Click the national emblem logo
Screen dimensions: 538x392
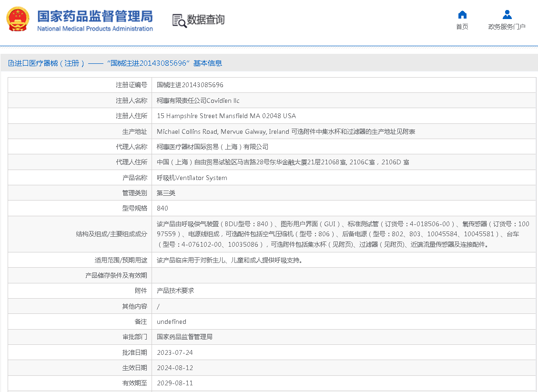point(18,20)
